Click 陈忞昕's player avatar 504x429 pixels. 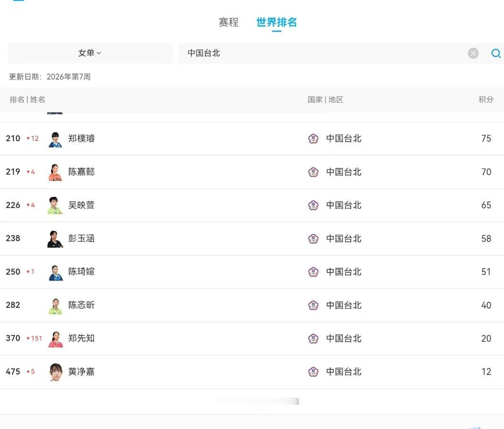[x=55, y=306]
